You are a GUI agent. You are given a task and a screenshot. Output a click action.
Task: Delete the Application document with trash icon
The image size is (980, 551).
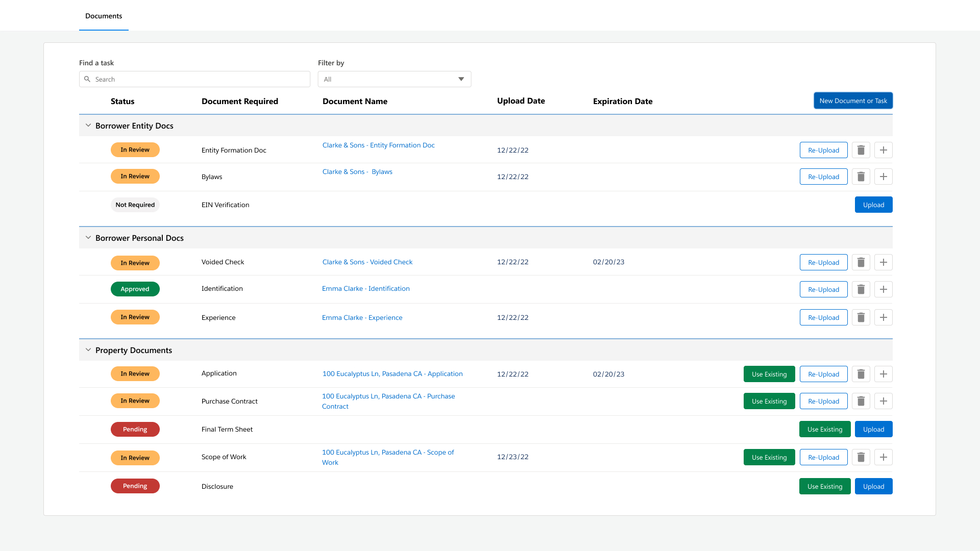point(861,374)
